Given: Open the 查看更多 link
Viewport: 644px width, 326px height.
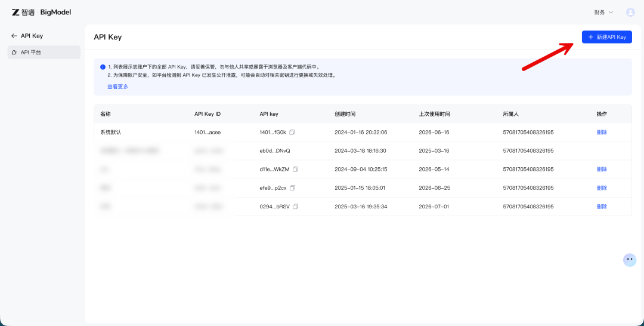Looking at the screenshot, I should click(x=118, y=87).
